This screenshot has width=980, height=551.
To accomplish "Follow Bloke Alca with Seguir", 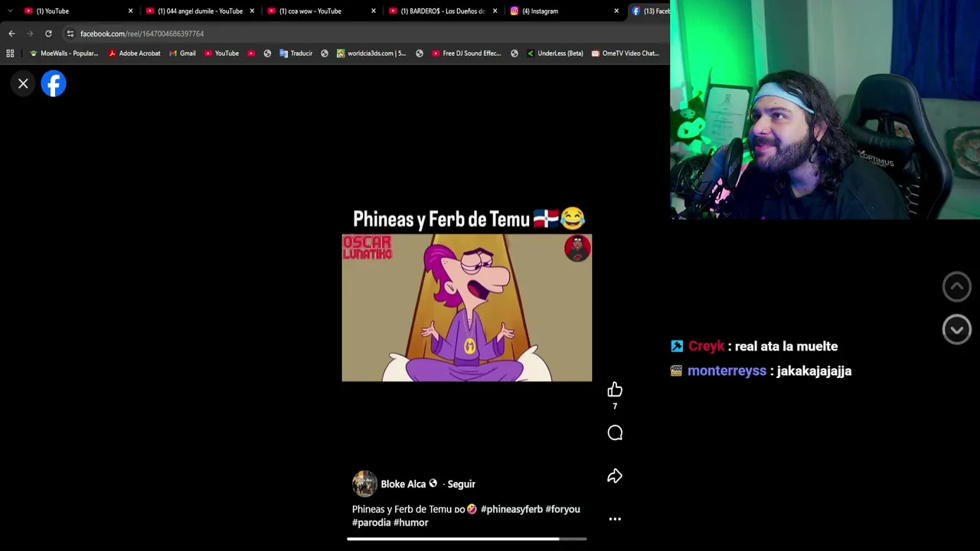I will 461,484.
